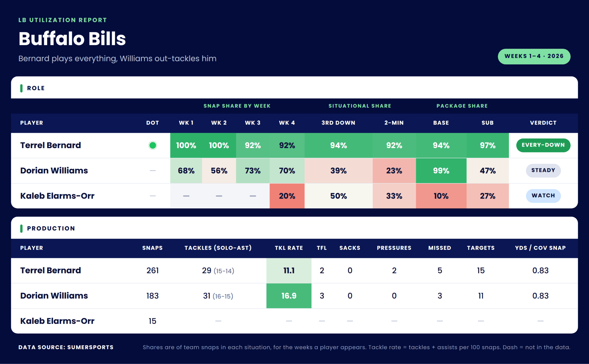Viewport: 589px width, 364px height.
Task: Click Elarms-Orr's red 20% WK 4 cell
Action: 287,196
